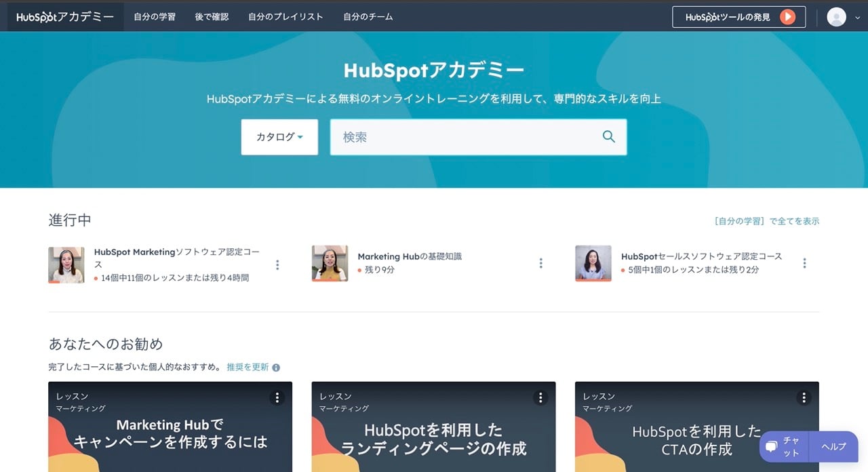Open options on the CTAの作成 card
Screen dimensions: 868x472
click(x=804, y=397)
